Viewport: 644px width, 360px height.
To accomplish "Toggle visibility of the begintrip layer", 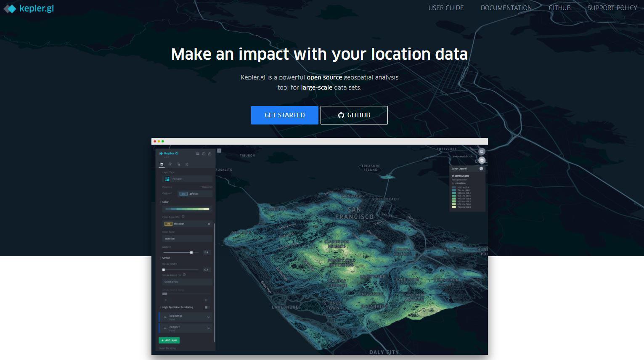I will pos(165,317).
